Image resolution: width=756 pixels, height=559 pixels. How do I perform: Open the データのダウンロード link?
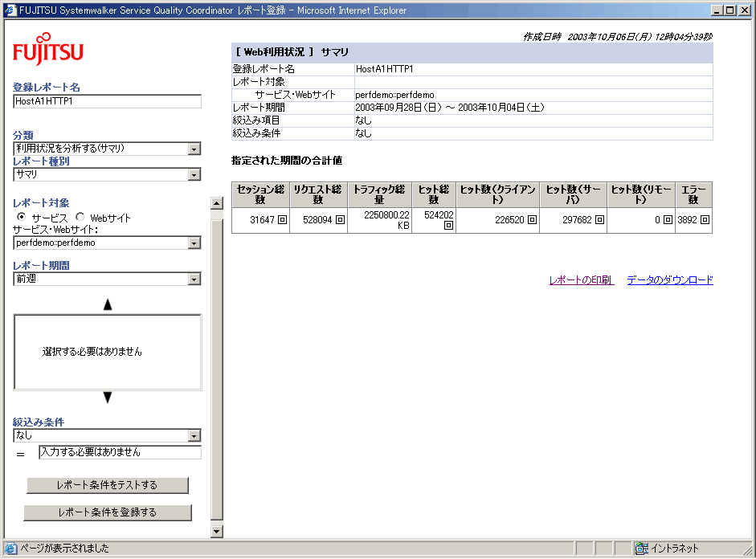(669, 280)
